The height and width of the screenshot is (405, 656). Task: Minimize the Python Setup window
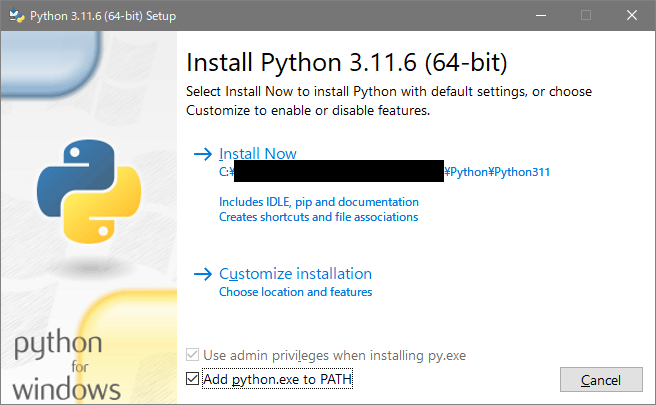541,15
